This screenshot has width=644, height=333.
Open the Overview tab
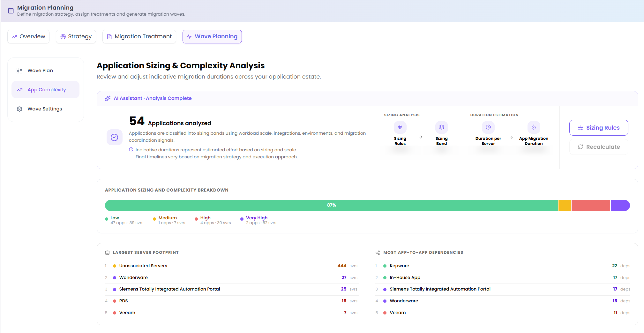click(28, 36)
